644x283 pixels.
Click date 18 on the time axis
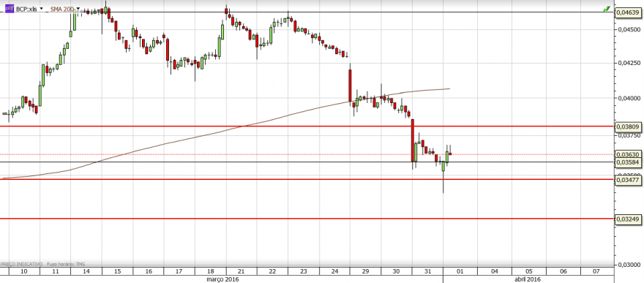tap(210, 271)
